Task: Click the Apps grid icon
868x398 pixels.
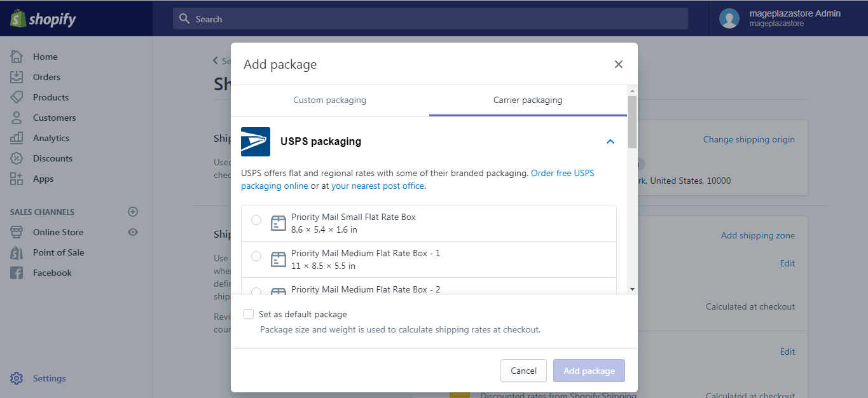Action: pyautogui.click(x=17, y=179)
